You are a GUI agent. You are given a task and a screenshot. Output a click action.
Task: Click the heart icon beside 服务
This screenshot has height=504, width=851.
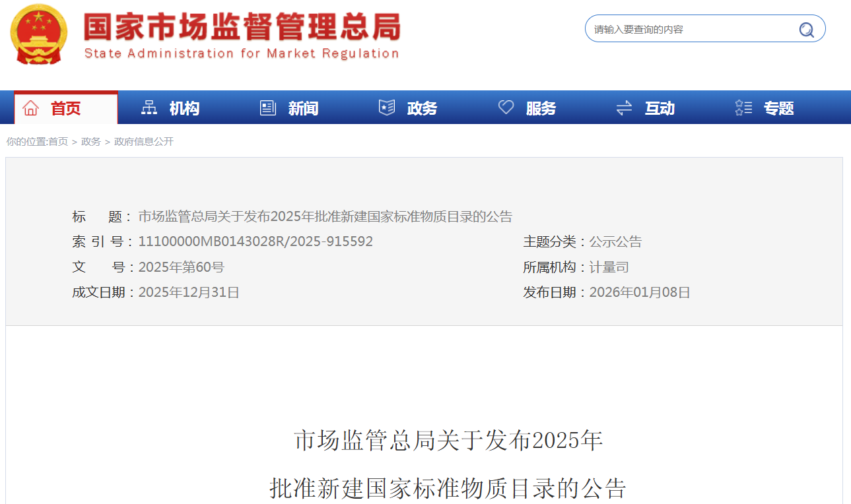click(506, 108)
